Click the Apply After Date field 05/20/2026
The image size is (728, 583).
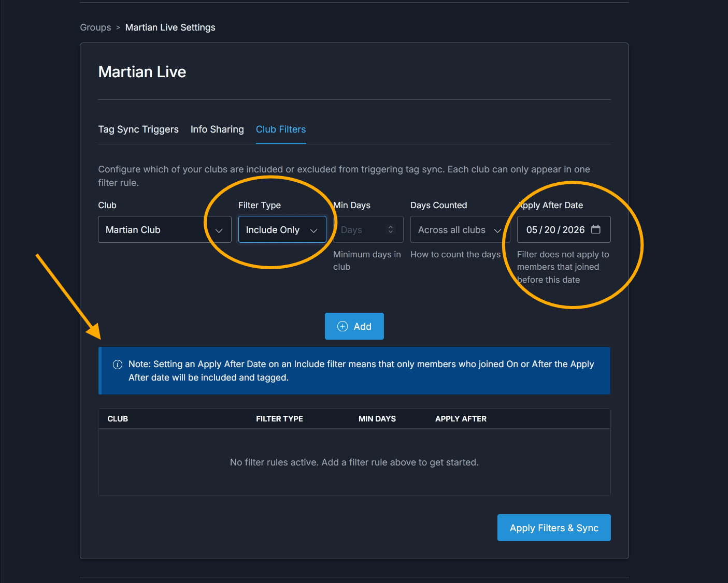[564, 229]
